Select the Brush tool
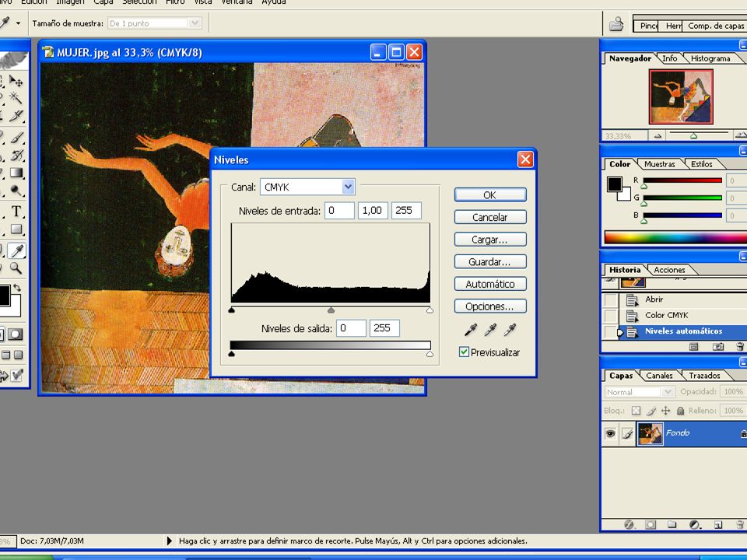 pos(16,138)
